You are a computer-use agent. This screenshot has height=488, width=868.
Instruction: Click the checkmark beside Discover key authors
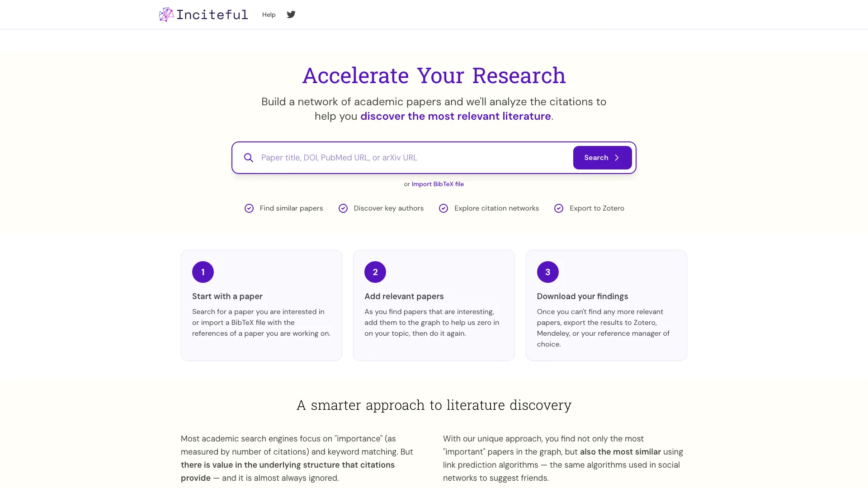(x=343, y=208)
